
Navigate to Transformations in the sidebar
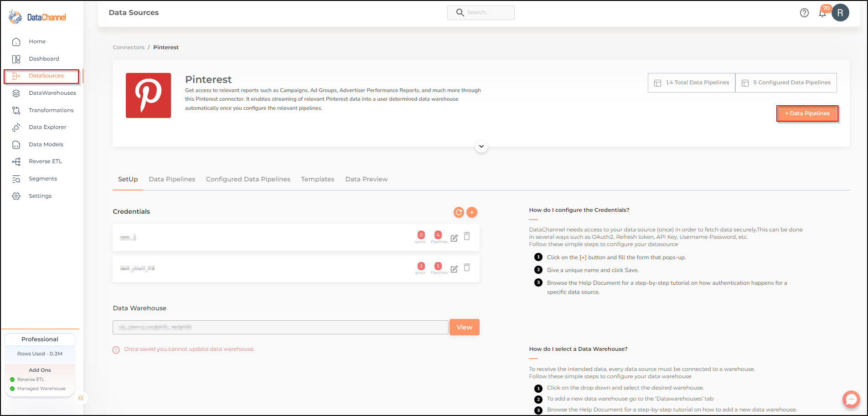pyautogui.click(x=51, y=110)
